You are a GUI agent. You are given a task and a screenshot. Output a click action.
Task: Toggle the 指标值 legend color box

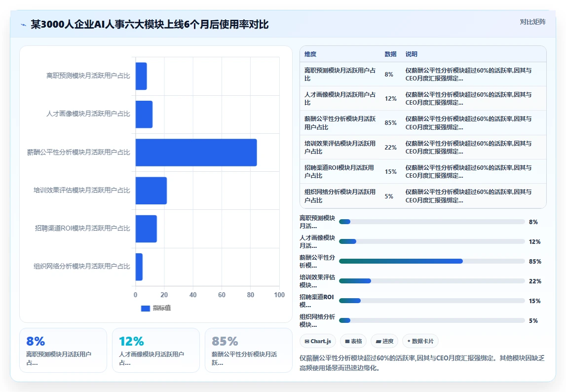click(x=145, y=308)
